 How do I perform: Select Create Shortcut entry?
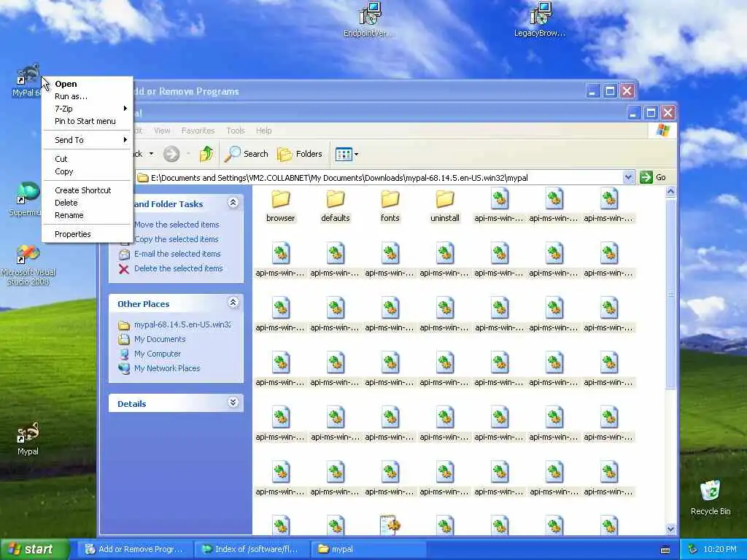(x=83, y=190)
